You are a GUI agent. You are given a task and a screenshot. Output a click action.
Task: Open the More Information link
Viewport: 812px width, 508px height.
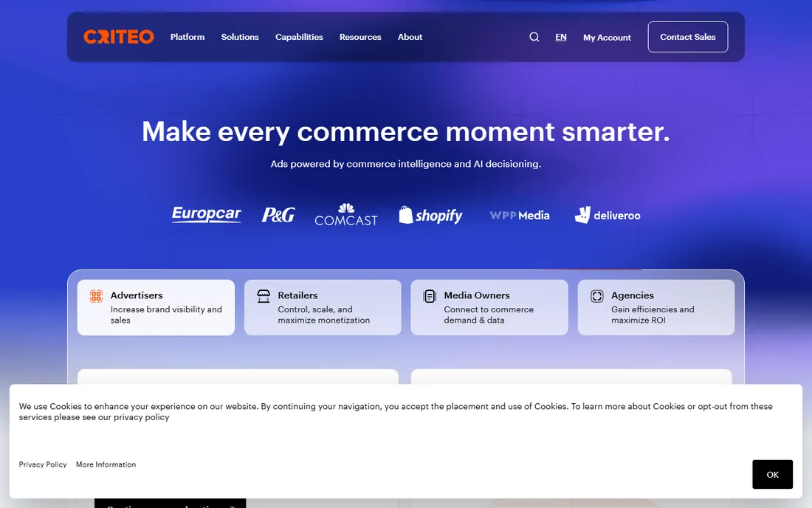click(x=106, y=464)
